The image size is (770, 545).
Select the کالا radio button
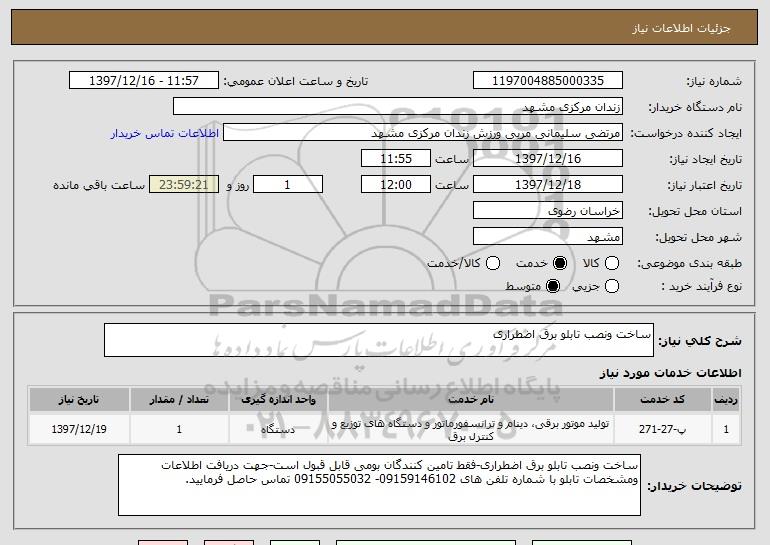(x=612, y=263)
